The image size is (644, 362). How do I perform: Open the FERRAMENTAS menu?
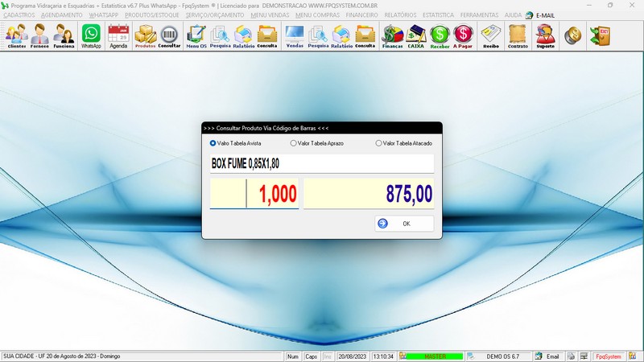479,15
